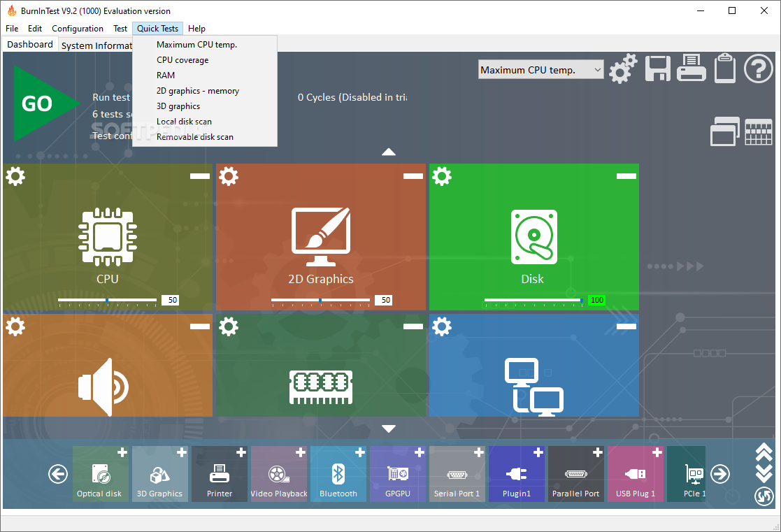This screenshot has height=532, width=781.
Task: Print results using the printer toolbar icon
Action: [x=692, y=68]
